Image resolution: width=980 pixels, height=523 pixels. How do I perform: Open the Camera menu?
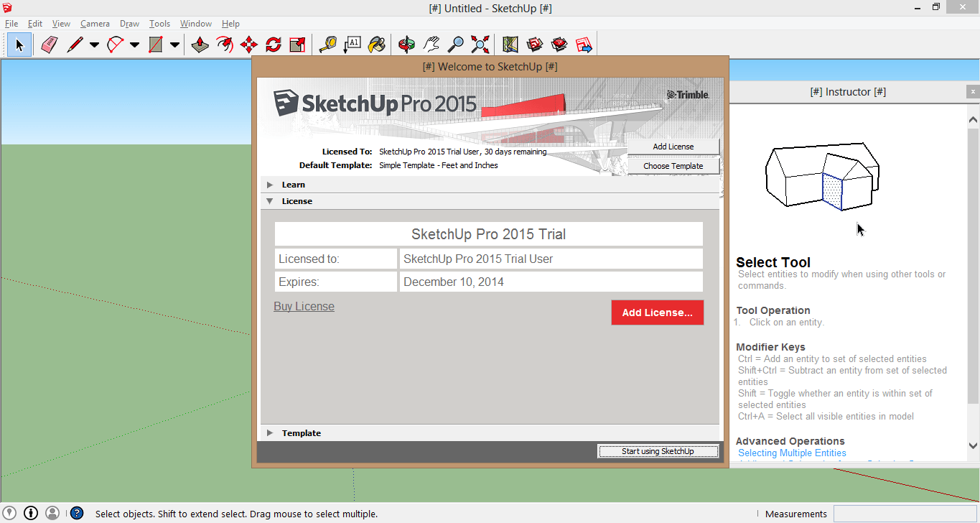point(95,24)
